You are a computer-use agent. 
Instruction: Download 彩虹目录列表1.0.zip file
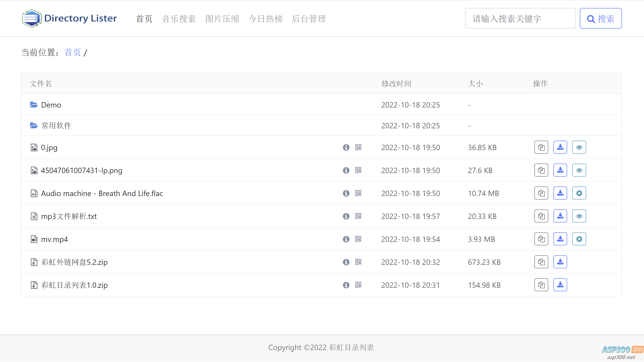point(560,285)
